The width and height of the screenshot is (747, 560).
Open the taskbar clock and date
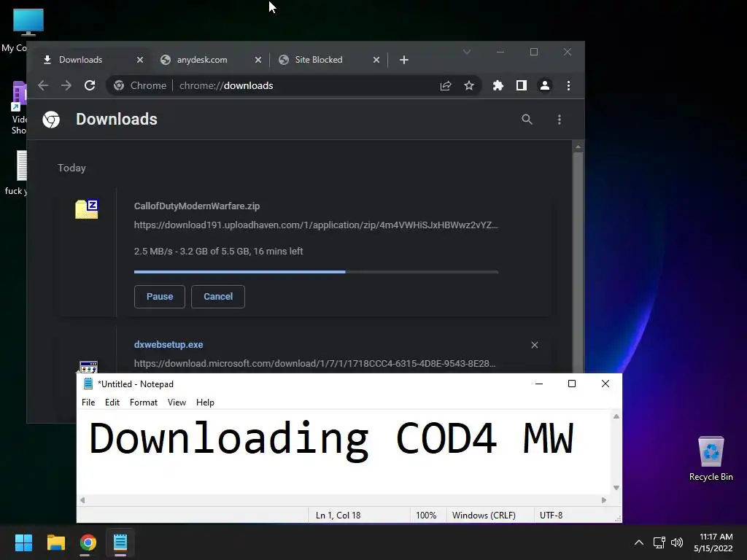point(713,542)
